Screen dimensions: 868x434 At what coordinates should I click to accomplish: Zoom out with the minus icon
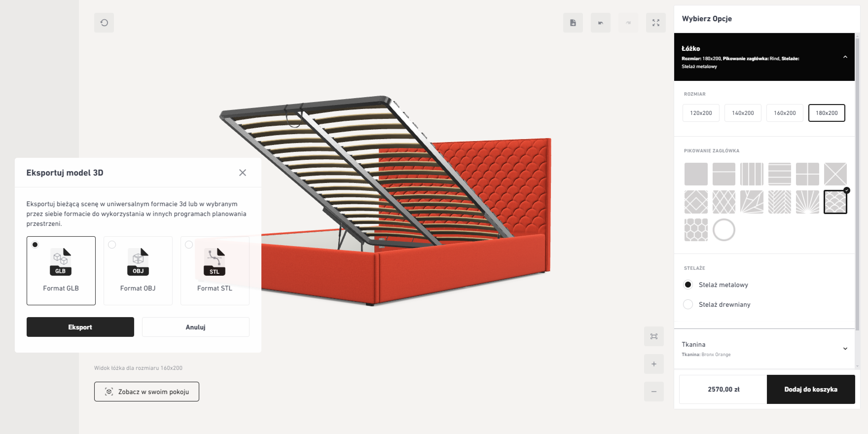pos(654,392)
